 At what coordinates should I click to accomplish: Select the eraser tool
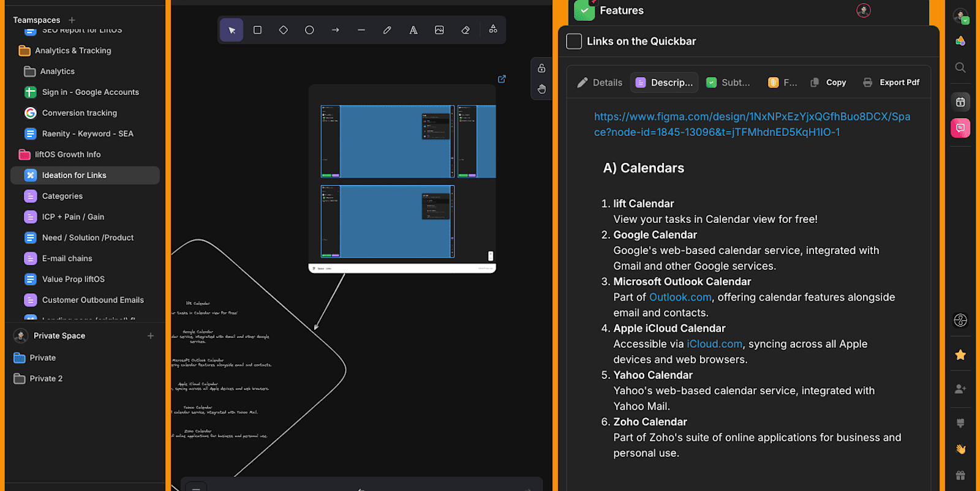pyautogui.click(x=466, y=30)
